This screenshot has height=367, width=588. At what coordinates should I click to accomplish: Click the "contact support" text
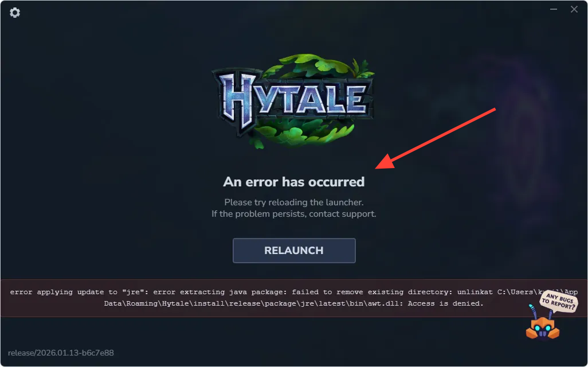coord(342,214)
